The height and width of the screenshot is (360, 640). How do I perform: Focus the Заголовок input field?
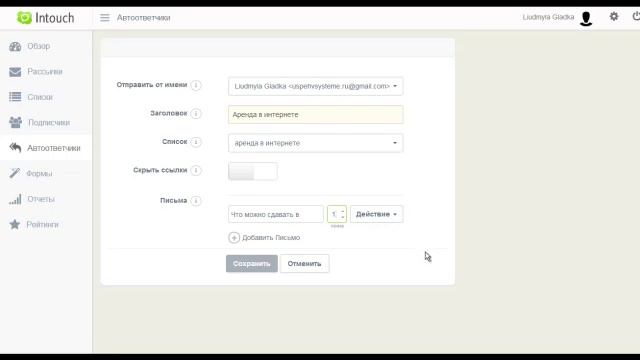(x=316, y=115)
